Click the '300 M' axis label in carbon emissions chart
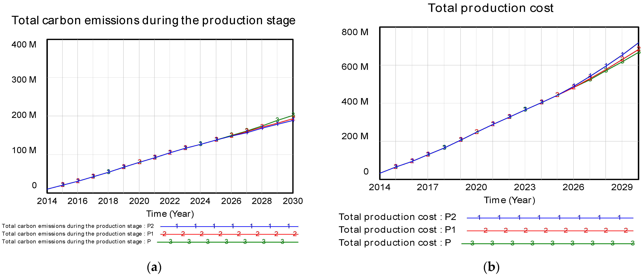 pyautogui.click(x=24, y=80)
